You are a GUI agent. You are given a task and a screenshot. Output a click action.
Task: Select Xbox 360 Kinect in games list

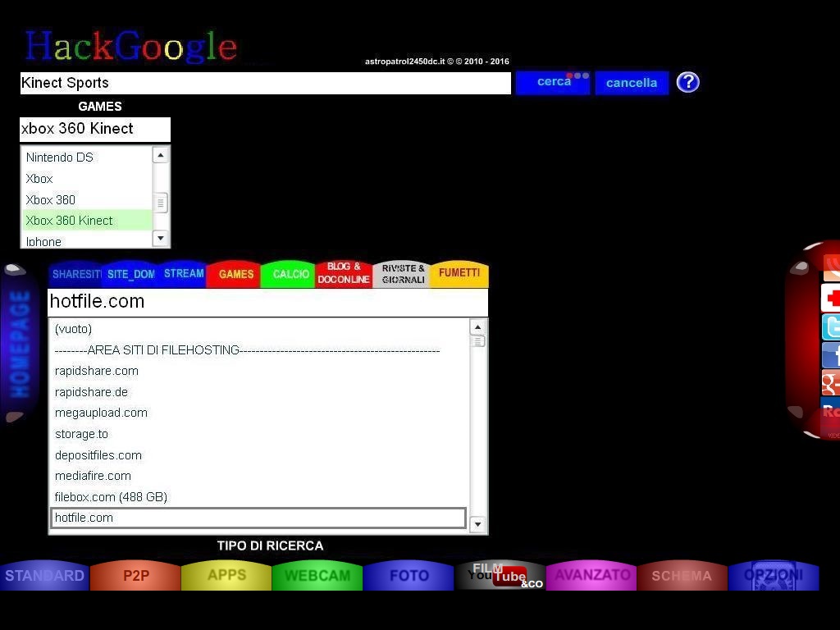87,221
